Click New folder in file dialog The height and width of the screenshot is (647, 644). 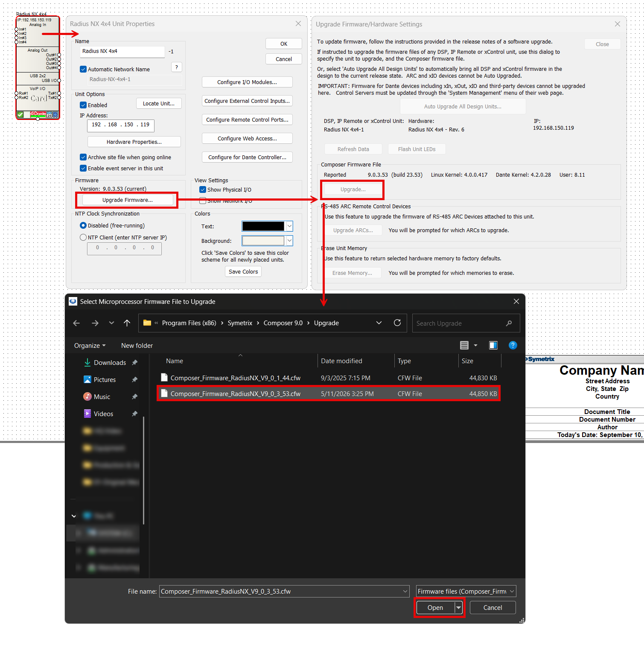coord(137,346)
